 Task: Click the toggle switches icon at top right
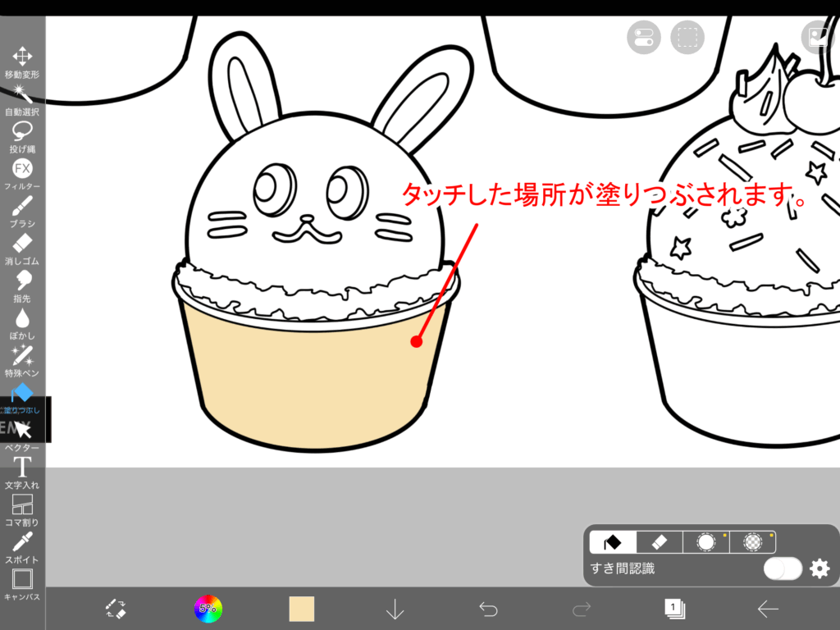point(643,38)
